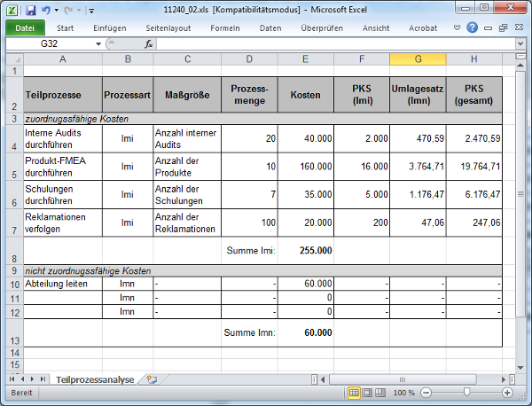Expand the Name Box dropdown
Viewport: 532px width, 406px height.
click(98, 43)
